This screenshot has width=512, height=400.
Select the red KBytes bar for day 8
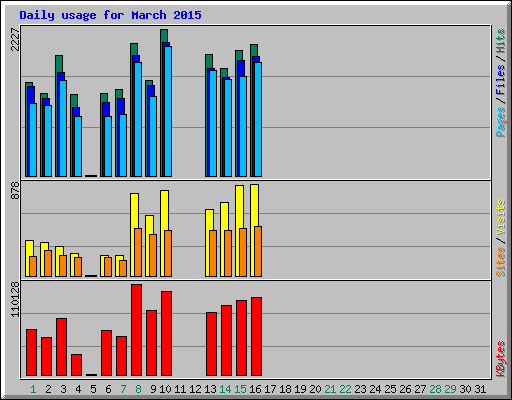(x=136, y=330)
